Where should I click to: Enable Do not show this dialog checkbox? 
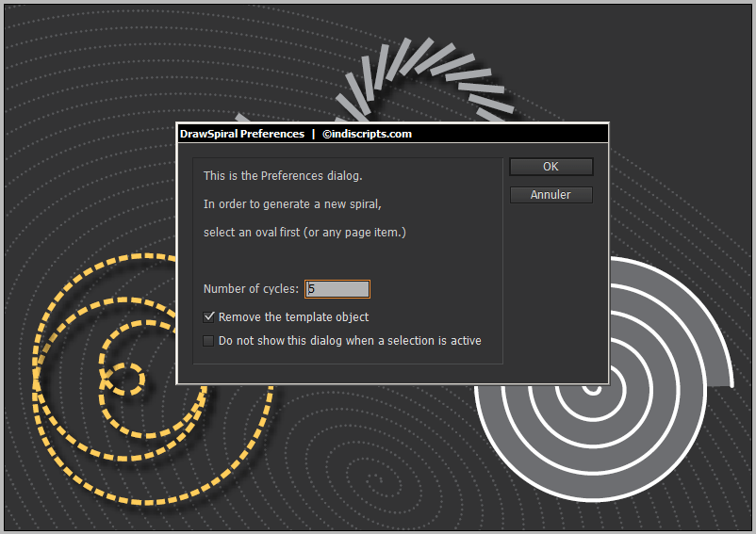click(209, 341)
